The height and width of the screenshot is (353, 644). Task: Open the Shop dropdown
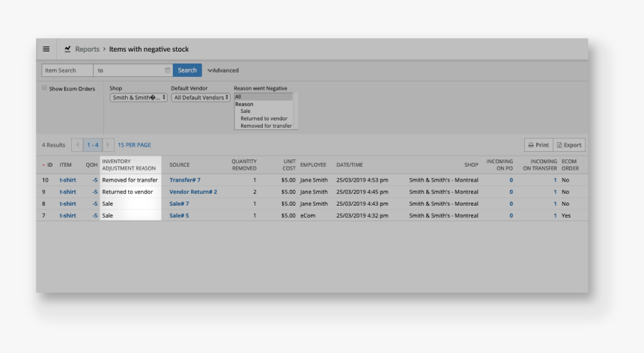click(139, 97)
